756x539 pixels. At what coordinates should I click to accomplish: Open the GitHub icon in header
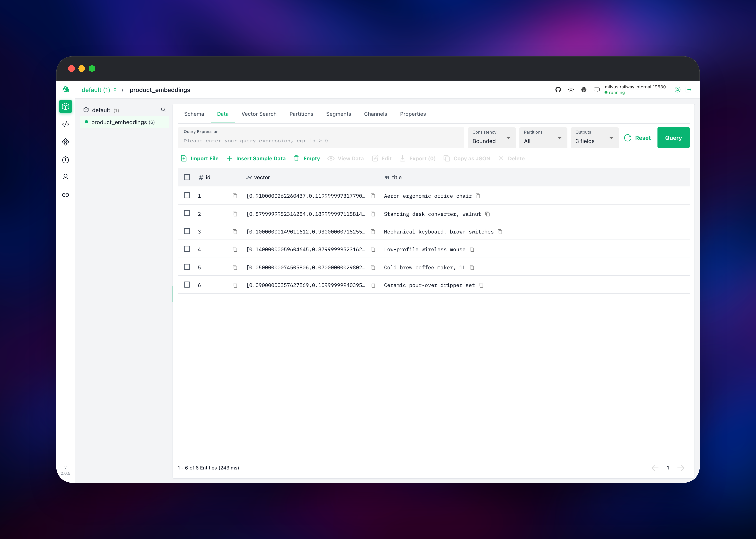coord(558,90)
